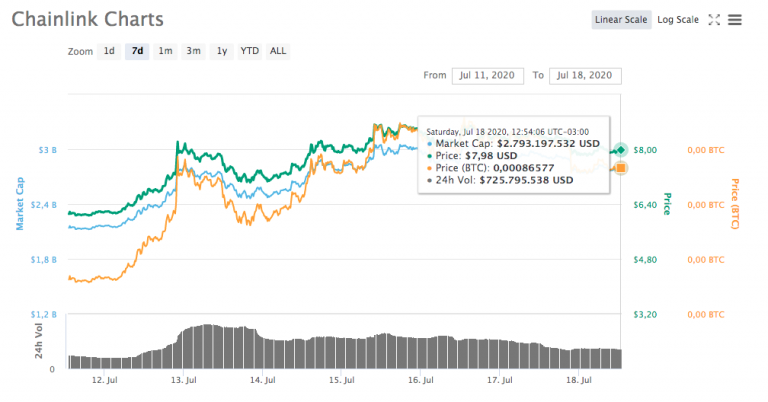Screen dimensions: 768x402
Task: Click the 14. Jul date label
Action: pyautogui.click(x=263, y=380)
